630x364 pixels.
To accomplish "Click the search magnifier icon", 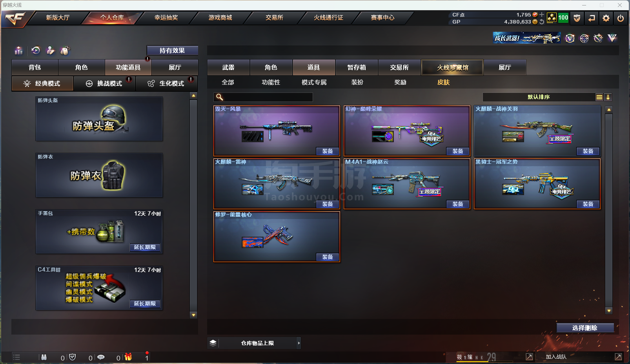I will pyautogui.click(x=220, y=97).
